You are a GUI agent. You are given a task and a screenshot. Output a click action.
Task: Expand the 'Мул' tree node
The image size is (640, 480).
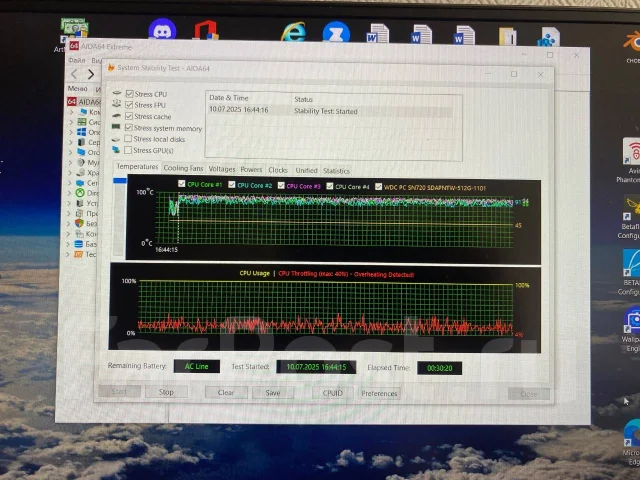pyautogui.click(x=70, y=162)
